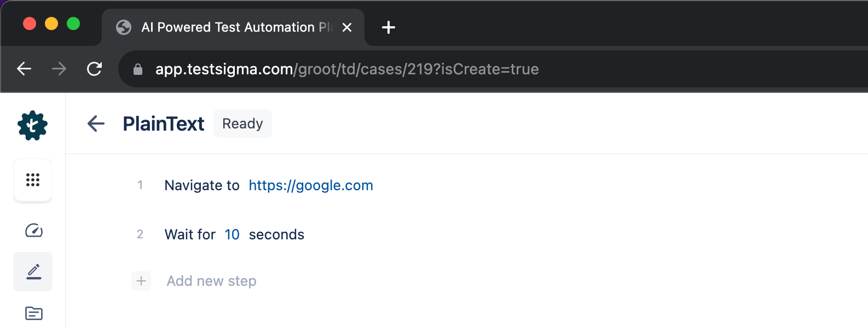Click the address bar URL
This screenshot has height=329, width=868.
[347, 69]
